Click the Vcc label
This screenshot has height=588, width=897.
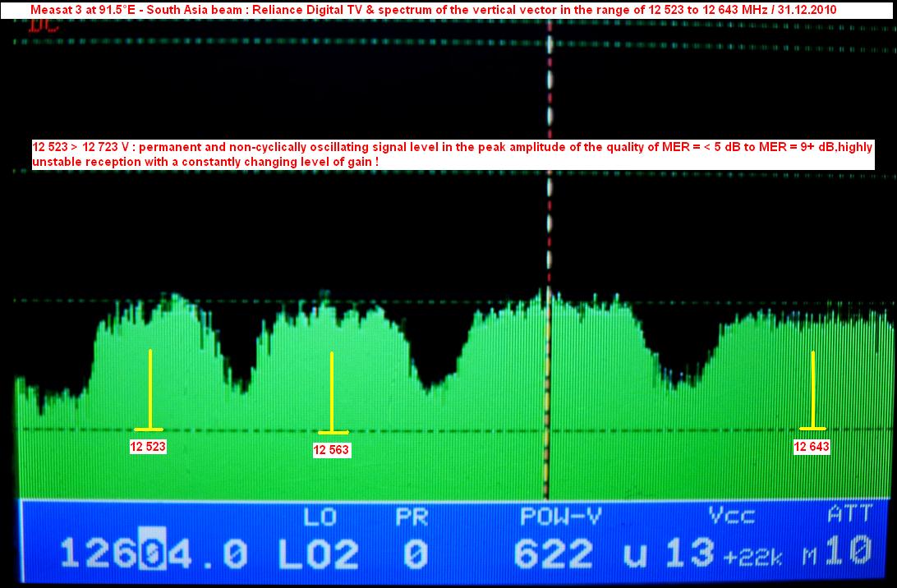pos(732,518)
